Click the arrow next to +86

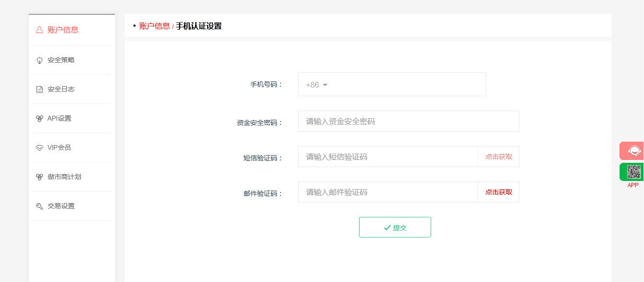point(325,85)
